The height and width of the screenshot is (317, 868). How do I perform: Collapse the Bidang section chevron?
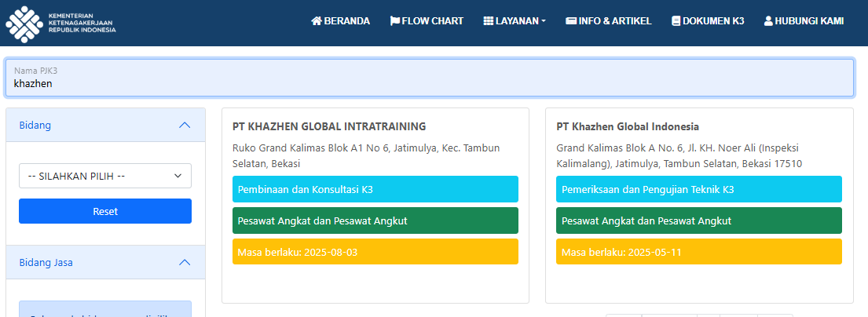185,125
